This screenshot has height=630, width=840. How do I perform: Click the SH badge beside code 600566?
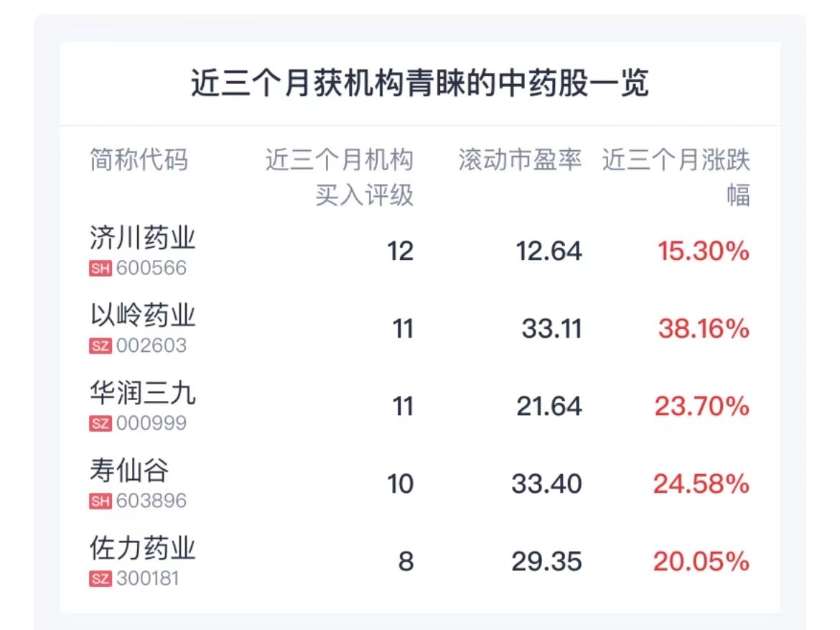click(100, 269)
